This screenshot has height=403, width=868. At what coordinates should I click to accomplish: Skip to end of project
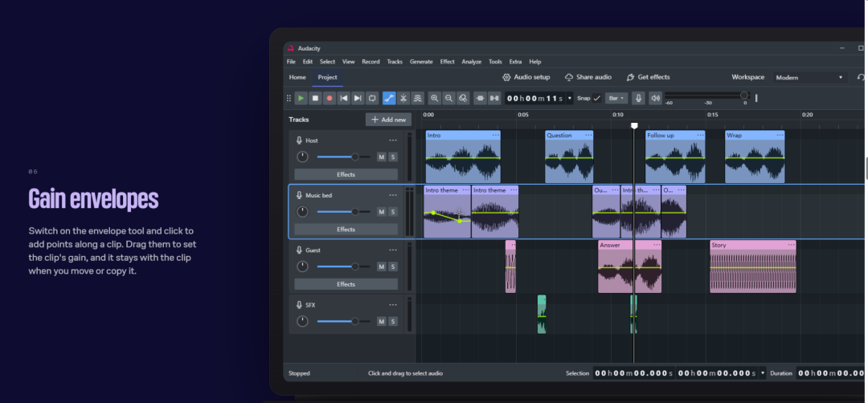[358, 98]
